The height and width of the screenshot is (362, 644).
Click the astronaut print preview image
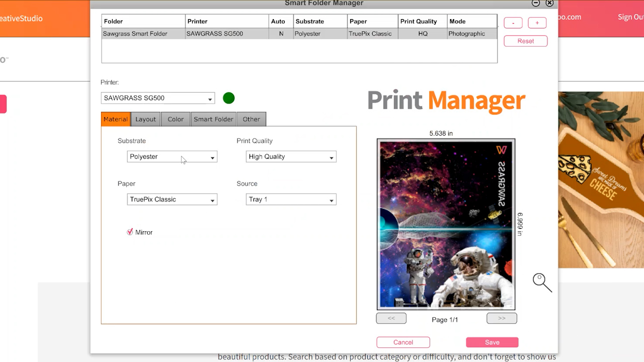click(446, 224)
